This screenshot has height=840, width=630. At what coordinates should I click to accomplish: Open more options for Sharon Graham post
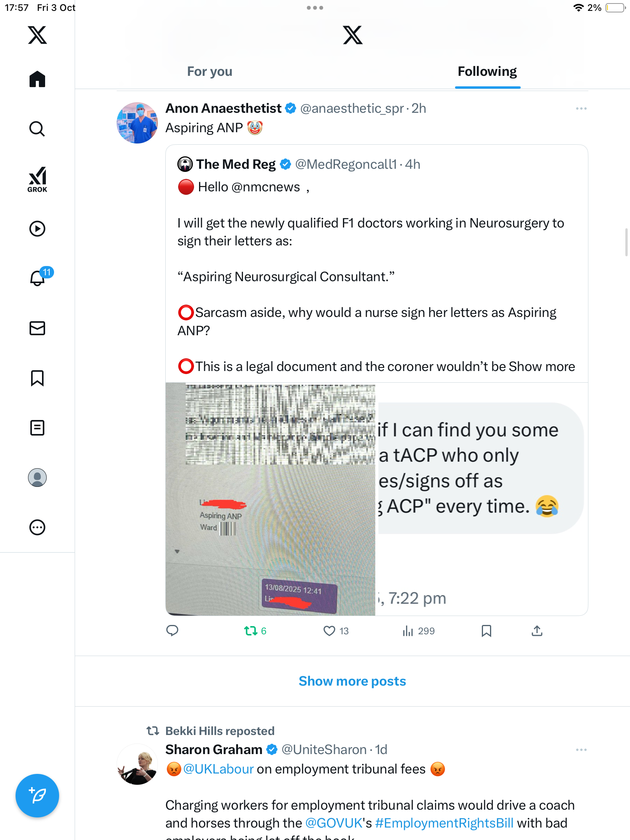click(x=581, y=750)
